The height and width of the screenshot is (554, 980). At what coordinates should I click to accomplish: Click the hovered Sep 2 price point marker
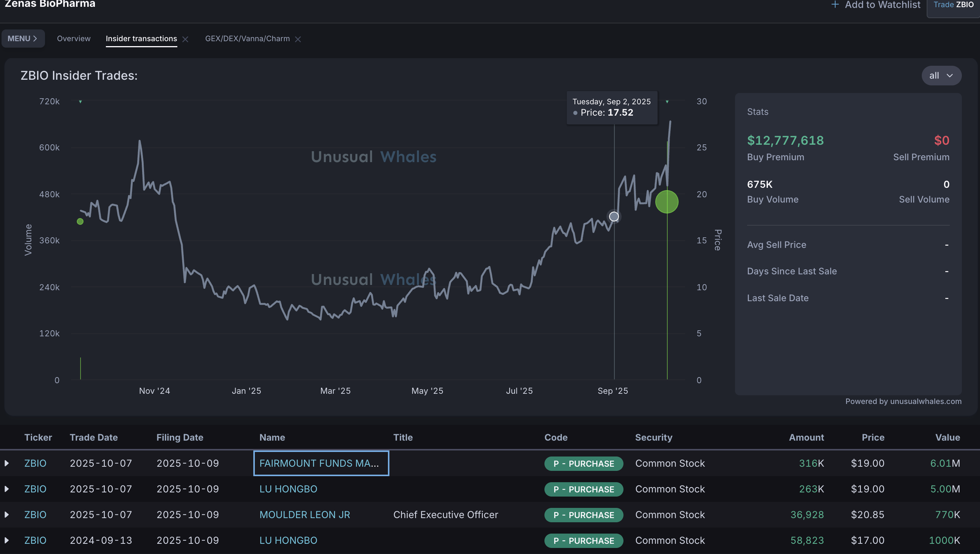click(614, 217)
